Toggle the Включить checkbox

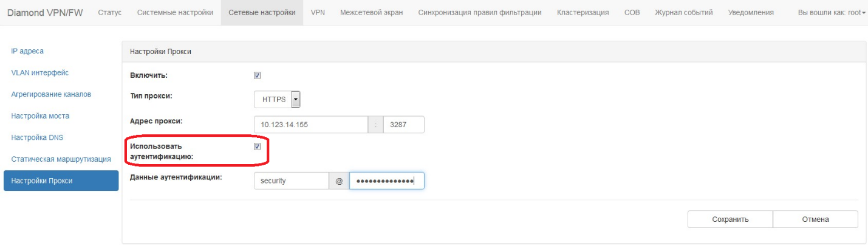tap(257, 75)
